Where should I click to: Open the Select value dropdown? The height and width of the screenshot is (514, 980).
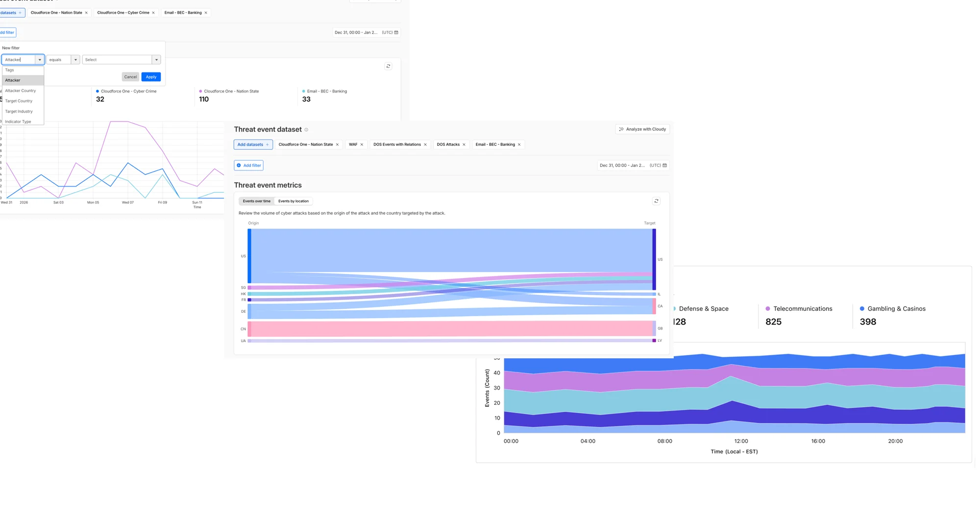click(x=156, y=59)
